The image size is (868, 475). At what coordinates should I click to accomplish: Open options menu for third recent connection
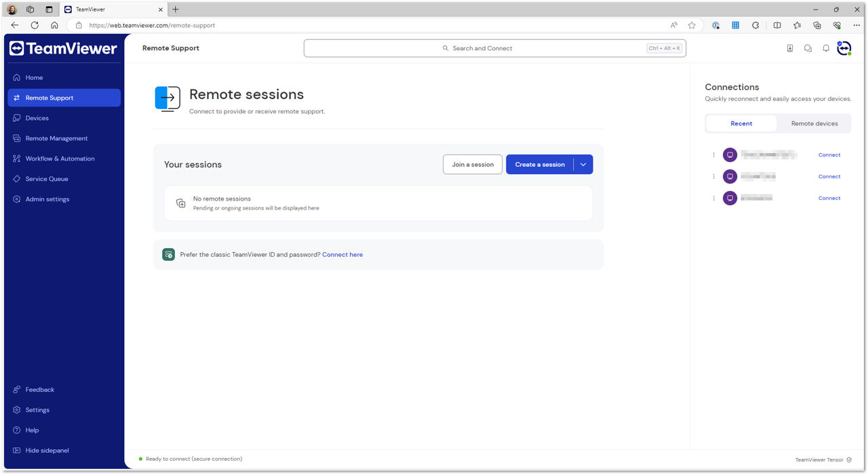[x=713, y=199]
